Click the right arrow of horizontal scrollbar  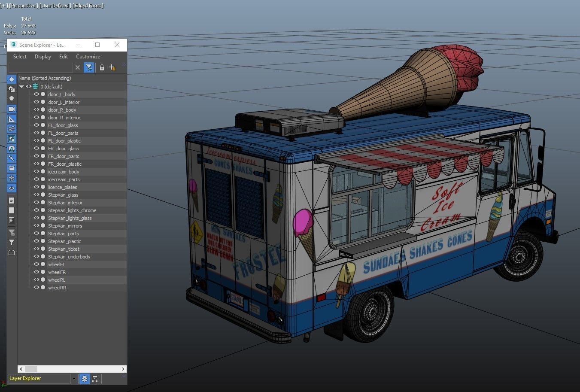tap(123, 369)
